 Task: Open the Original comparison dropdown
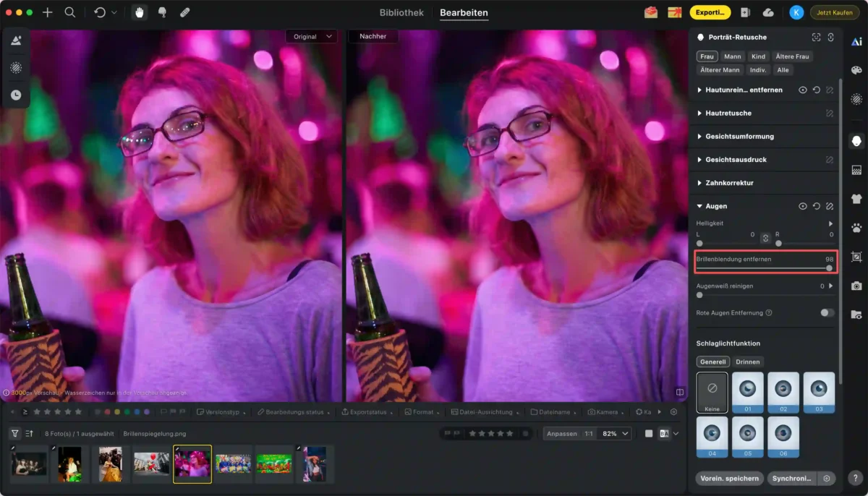(x=311, y=36)
